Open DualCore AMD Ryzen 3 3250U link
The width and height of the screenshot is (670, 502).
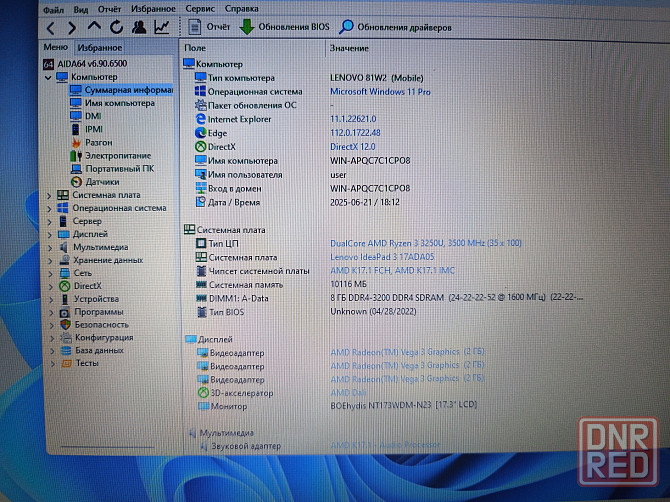pos(426,243)
